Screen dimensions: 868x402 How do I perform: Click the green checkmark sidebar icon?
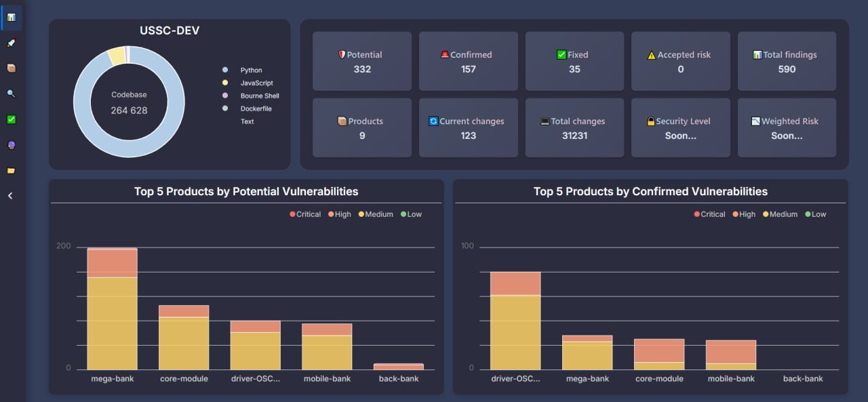(11, 119)
